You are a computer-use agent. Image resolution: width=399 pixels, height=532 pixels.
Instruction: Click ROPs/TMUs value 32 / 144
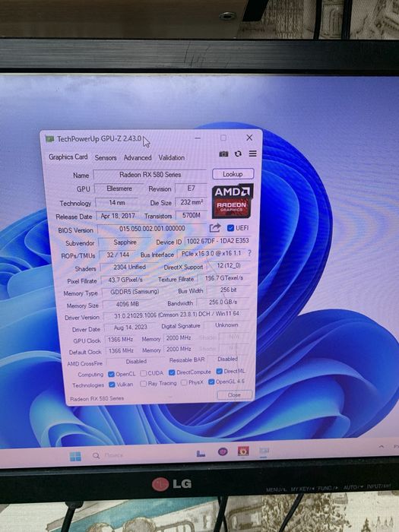click(x=118, y=255)
